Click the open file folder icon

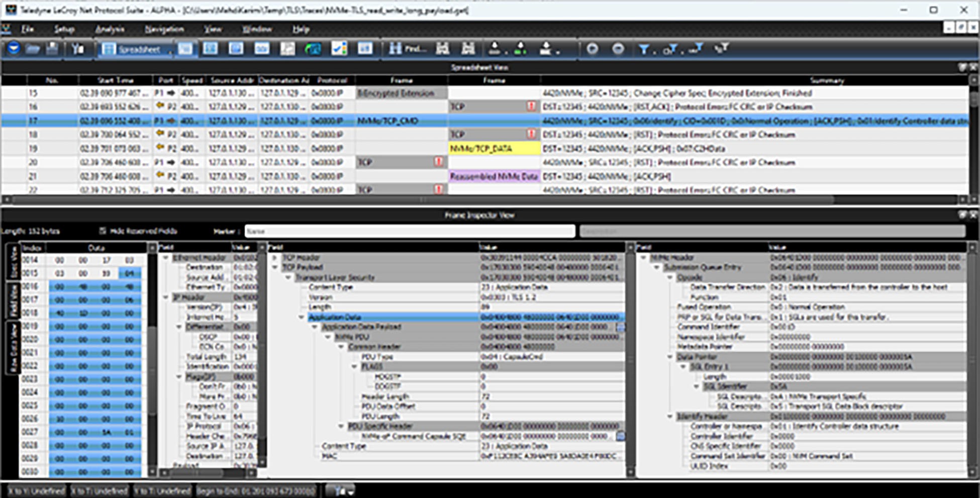33,49
